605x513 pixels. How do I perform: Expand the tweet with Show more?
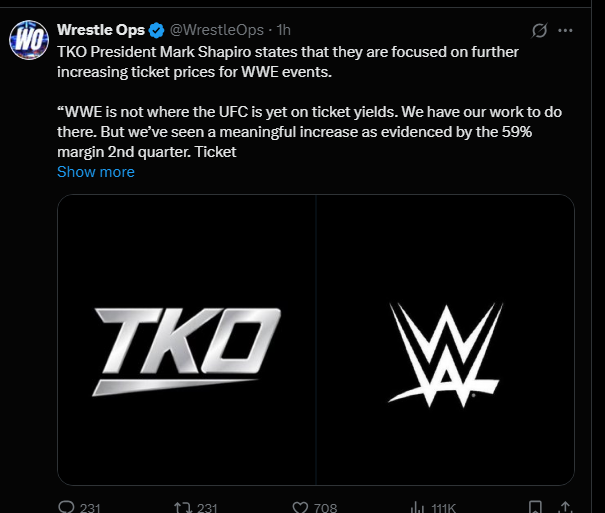tap(96, 171)
